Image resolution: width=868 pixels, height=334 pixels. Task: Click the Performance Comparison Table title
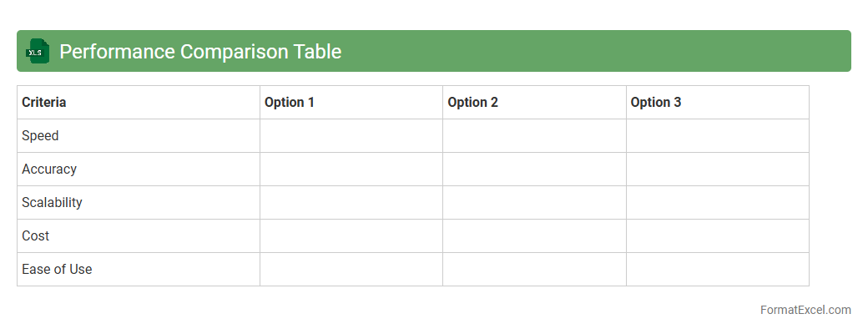(x=200, y=51)
